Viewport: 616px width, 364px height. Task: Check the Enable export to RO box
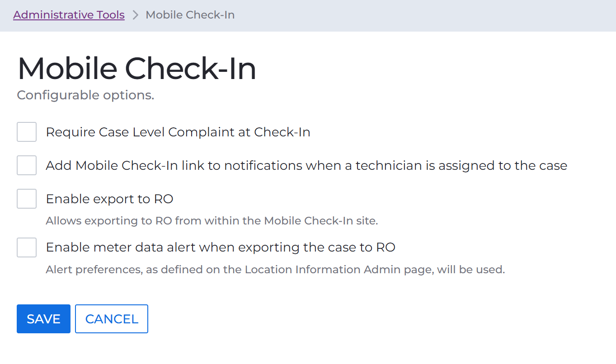tap(27, 199)
